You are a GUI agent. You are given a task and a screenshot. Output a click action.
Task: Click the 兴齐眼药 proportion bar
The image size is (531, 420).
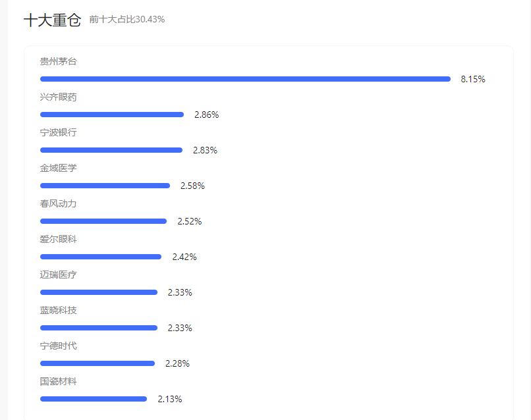tap(112, 115)
